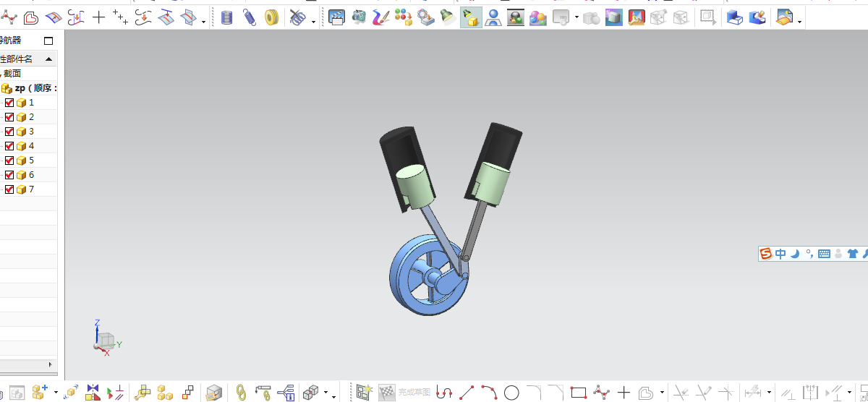Screen dimensions: 868x402
Task: Choose the tension spring with hooks icon
Action: tap(250, 17)
